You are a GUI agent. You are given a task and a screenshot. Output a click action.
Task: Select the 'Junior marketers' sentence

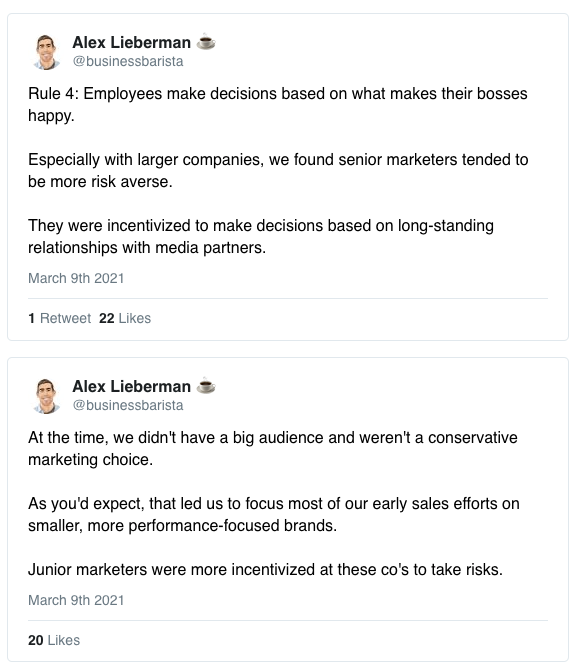click(x=265, y=570)
